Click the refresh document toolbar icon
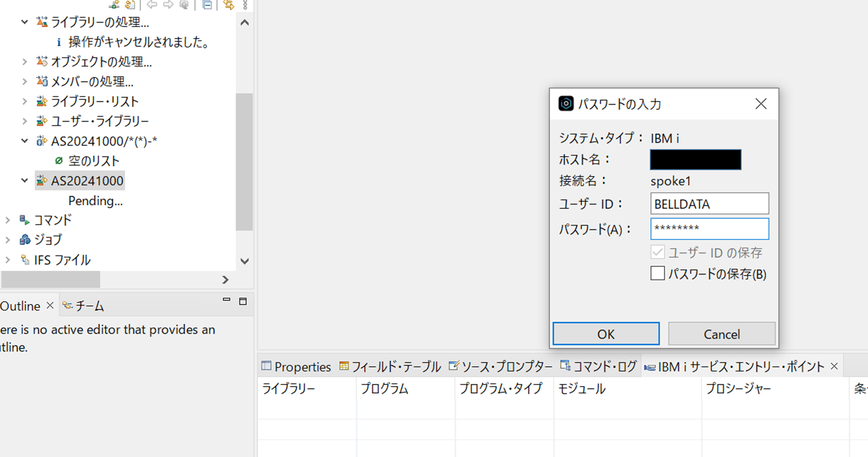 (131, 5)
